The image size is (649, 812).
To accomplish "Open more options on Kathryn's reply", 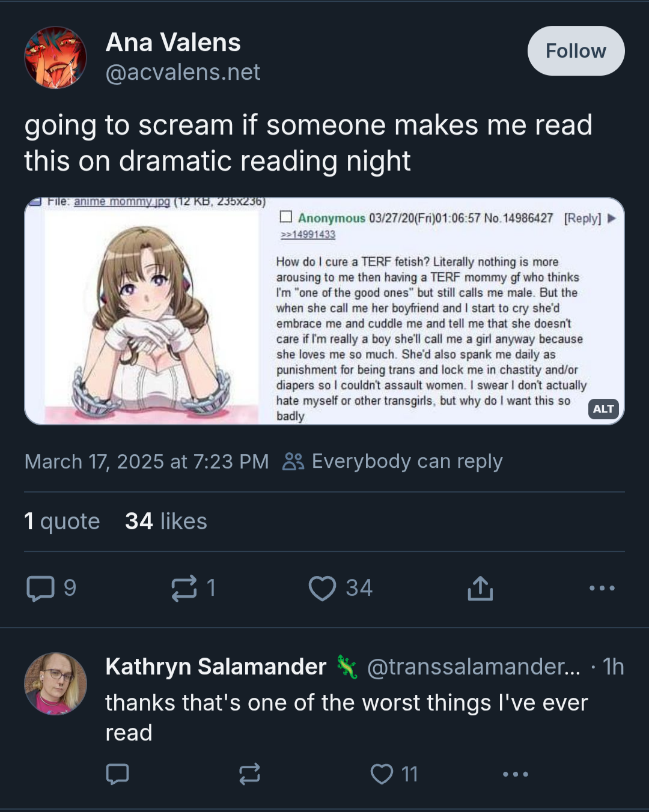I will [516, 774].
